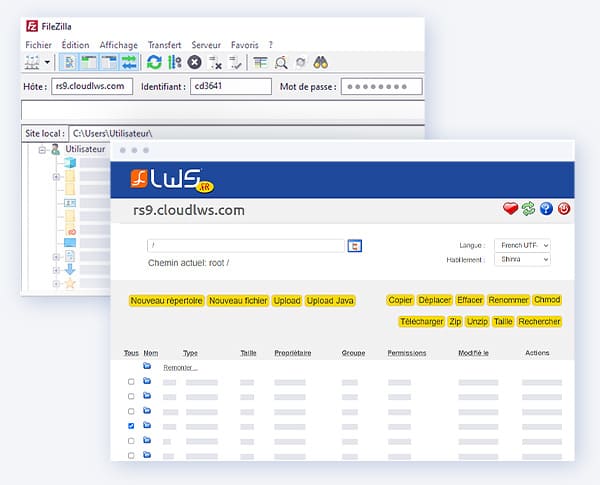600x485 pixels.
Task: Click the Hôte input field
Action: [93, 87]
